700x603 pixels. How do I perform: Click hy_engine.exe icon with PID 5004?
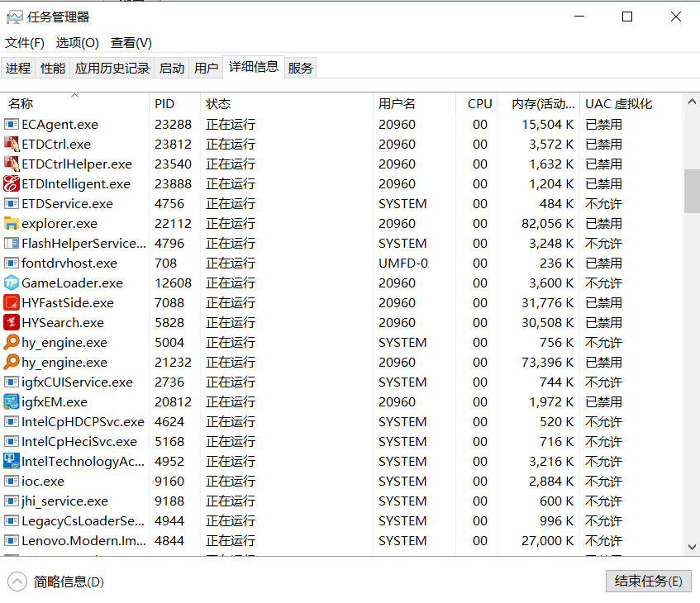(12, 342)
